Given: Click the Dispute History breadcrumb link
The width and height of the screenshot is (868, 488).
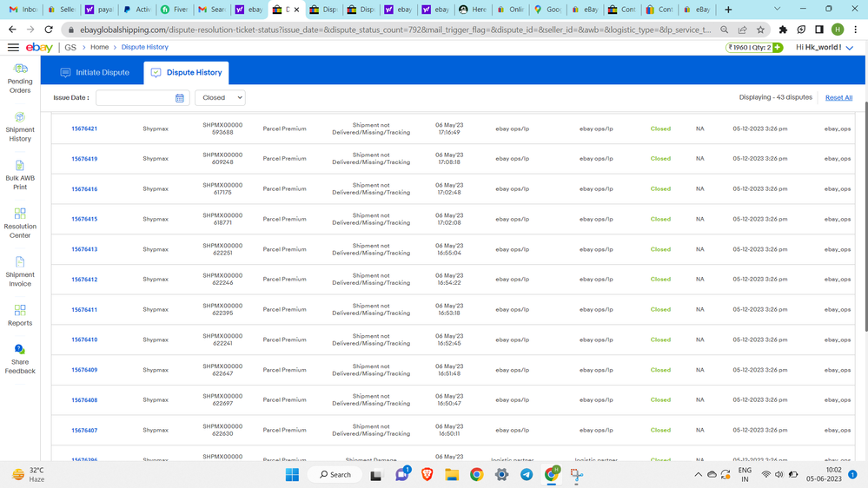Looking at the screenshot, I should tap(145, 48).
